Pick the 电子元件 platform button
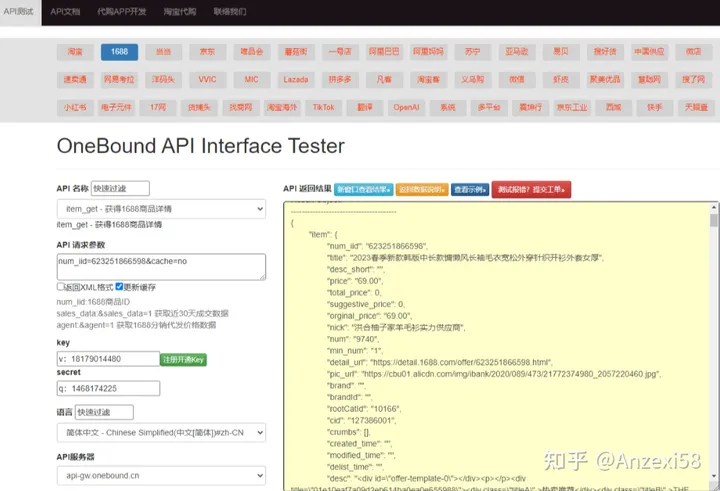The width and height of the screenshot is (720, 491). [x=117, y=107]
